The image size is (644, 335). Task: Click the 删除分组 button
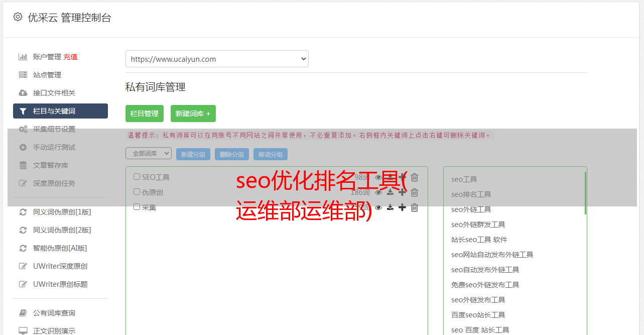[x=232, y=154]
